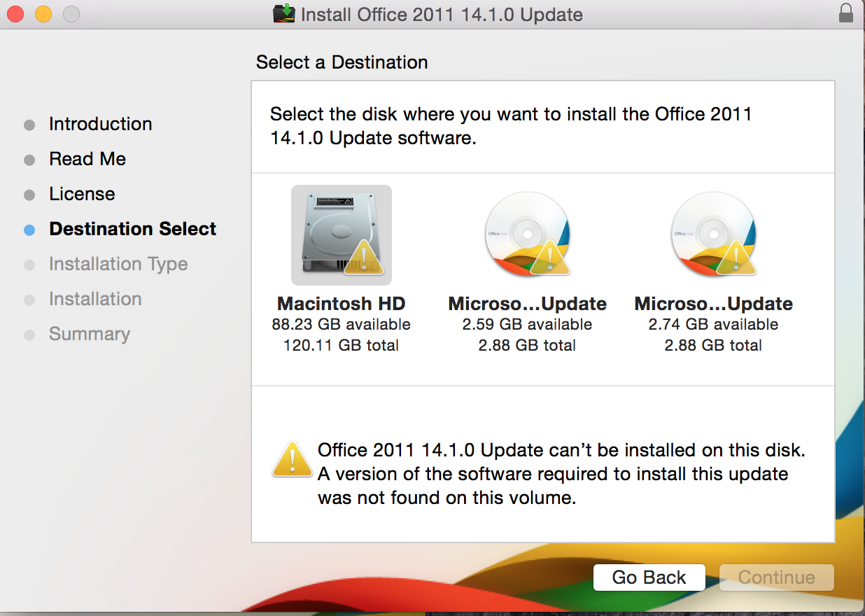Select the Introduction step in sidebar

pyautogui.click(x=100, y=124)
